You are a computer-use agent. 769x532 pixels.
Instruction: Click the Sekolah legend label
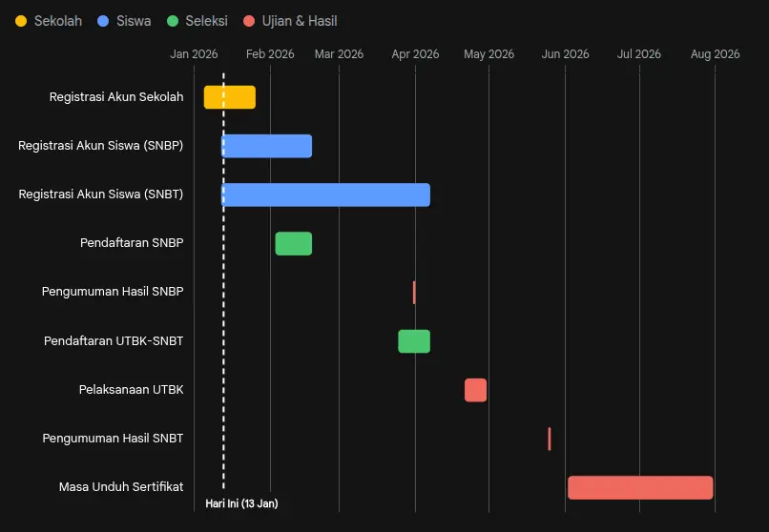pyautogui.click(x=57, y=21)
